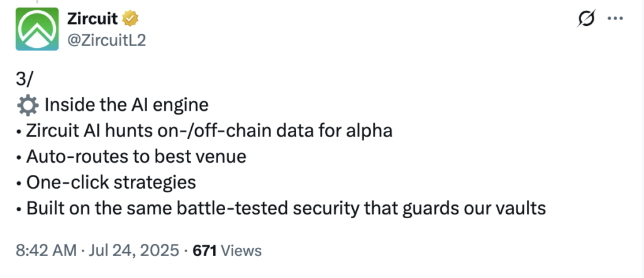Viewport: 644px width, 278px height.
Task: Click the Zircuit green profile avatar
Action: pyautogui.click(x=37, y=29)
